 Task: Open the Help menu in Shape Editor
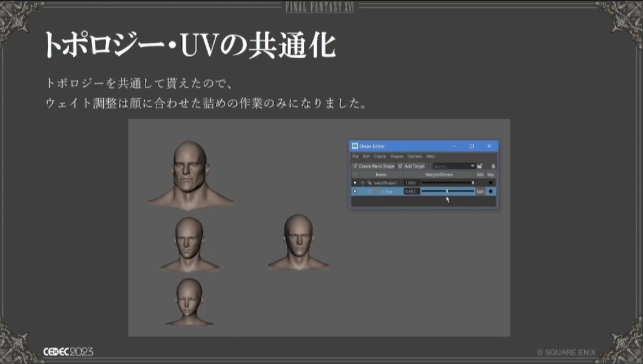click(431, 156)
